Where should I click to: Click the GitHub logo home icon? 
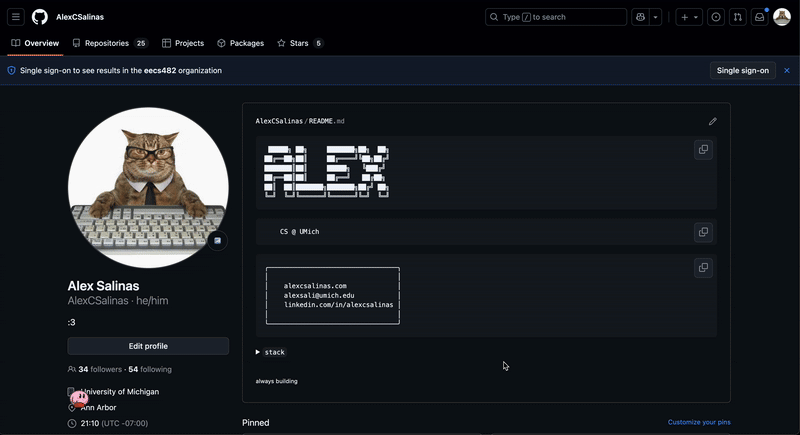coord(40,17)
